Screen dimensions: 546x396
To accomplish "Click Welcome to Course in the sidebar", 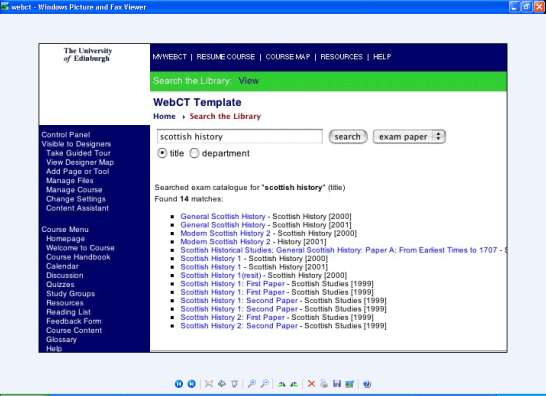I will click(80, 248).
